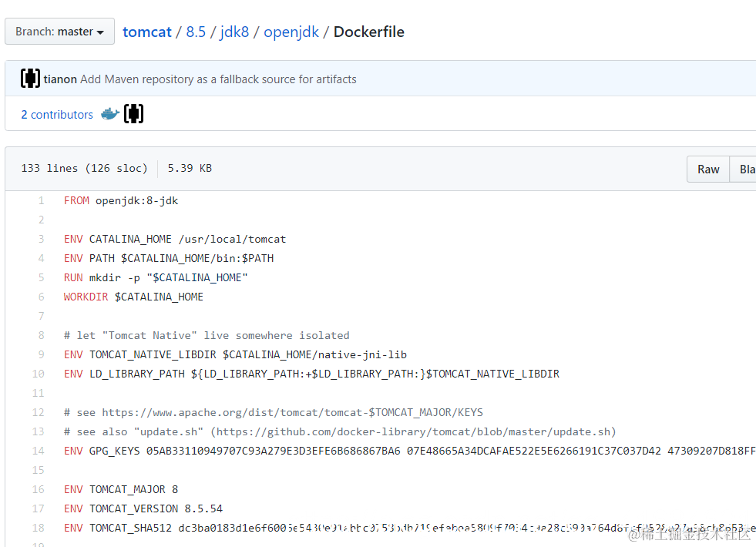This screenshot has height=547, width=756.
Task: Go to the openjdk folder breadcrumb
Action: point(291,32)
